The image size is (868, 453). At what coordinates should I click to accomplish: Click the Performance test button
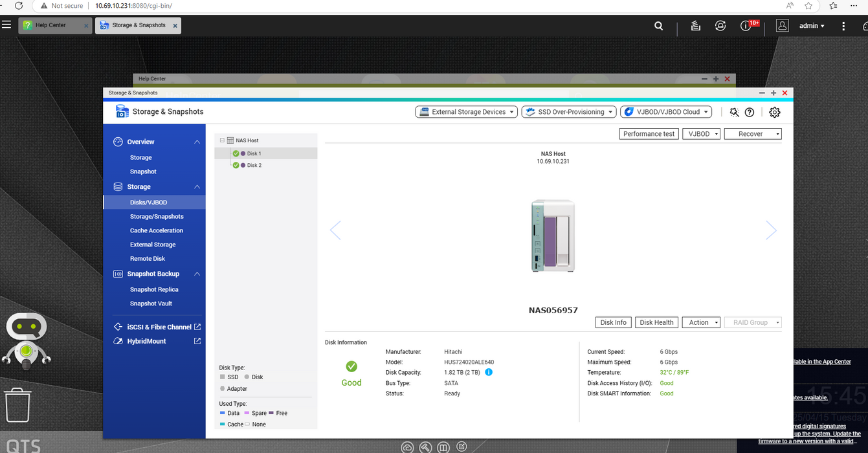click(x=649, y=134)
